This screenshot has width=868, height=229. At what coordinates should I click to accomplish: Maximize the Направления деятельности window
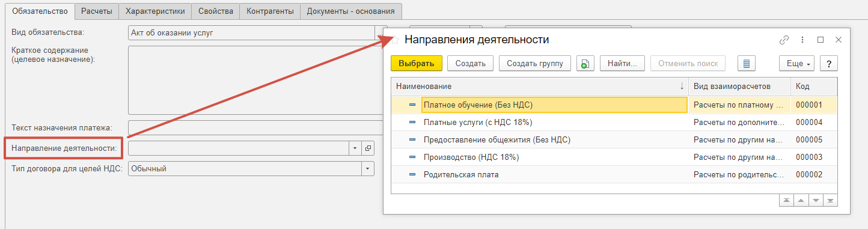821,40
